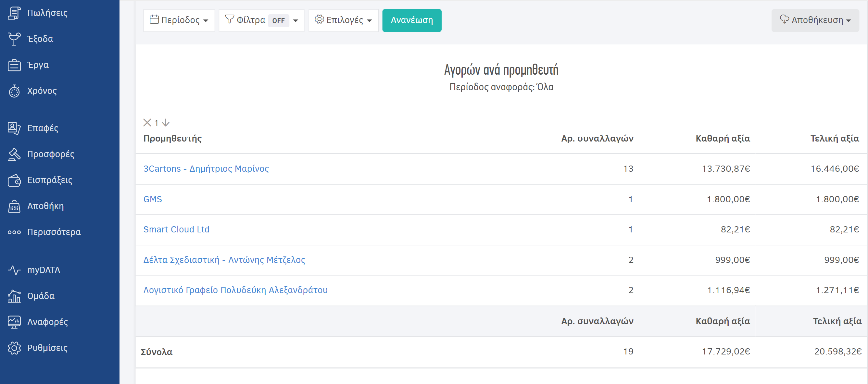Open the myDATA pulse icon
This screenshot has height=384, width=868.
click(14, 270)
